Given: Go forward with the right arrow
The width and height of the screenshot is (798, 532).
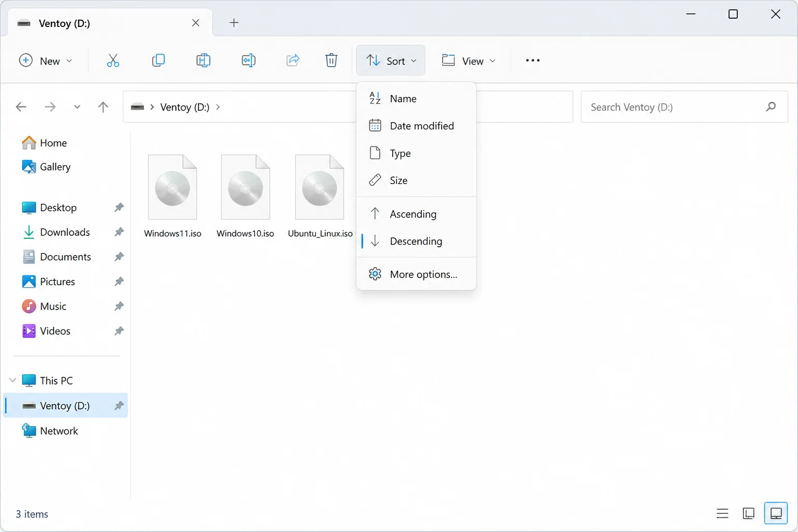Looking at the screenshot, I should (50, 107).
